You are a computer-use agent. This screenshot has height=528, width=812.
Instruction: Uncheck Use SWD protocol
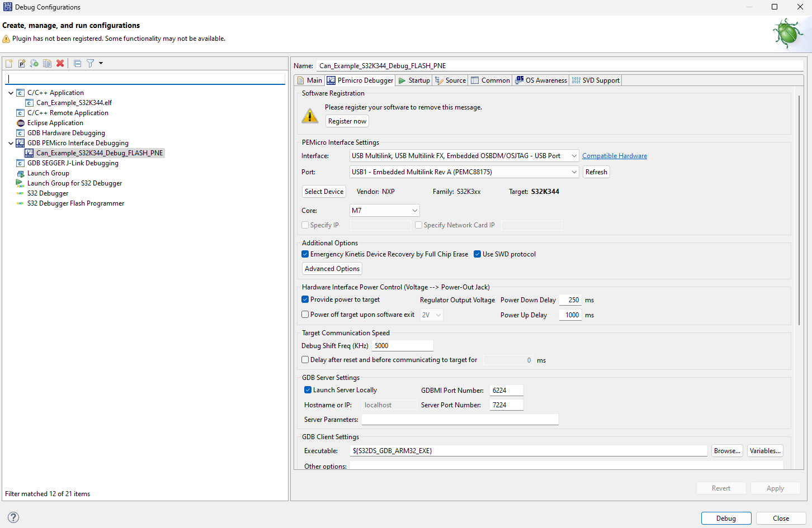click(x=477, y=254)
